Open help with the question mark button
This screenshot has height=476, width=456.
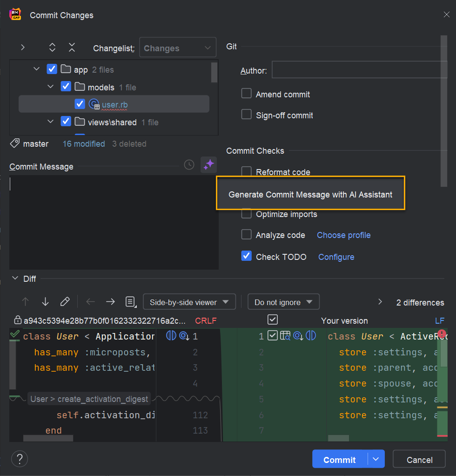point(20,459)
